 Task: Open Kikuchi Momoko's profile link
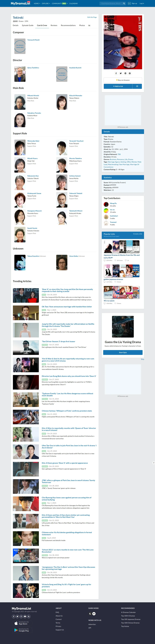coord(76,96)
